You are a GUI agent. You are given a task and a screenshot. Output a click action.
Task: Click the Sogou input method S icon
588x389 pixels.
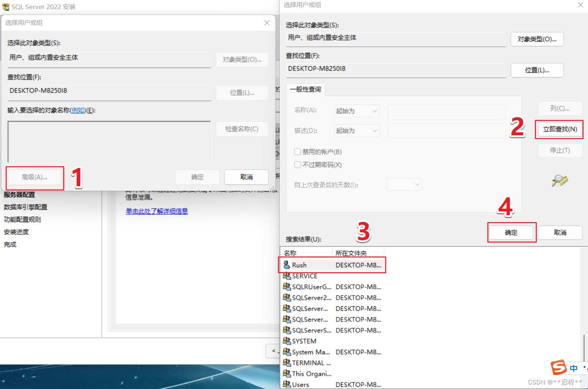[559, 367]
